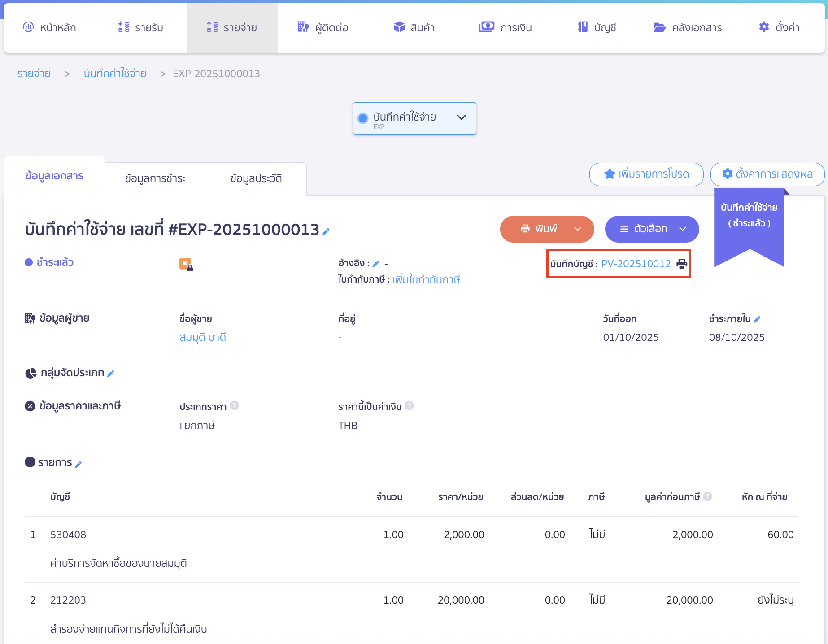828x644 pixels.
Task: Click the pencil icon next to รายการ
Action: 78,465
